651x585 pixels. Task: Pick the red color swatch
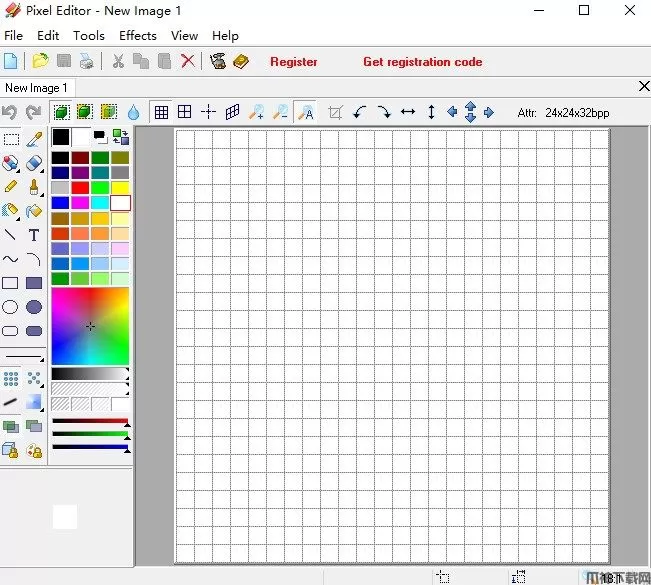coord(81,188)
